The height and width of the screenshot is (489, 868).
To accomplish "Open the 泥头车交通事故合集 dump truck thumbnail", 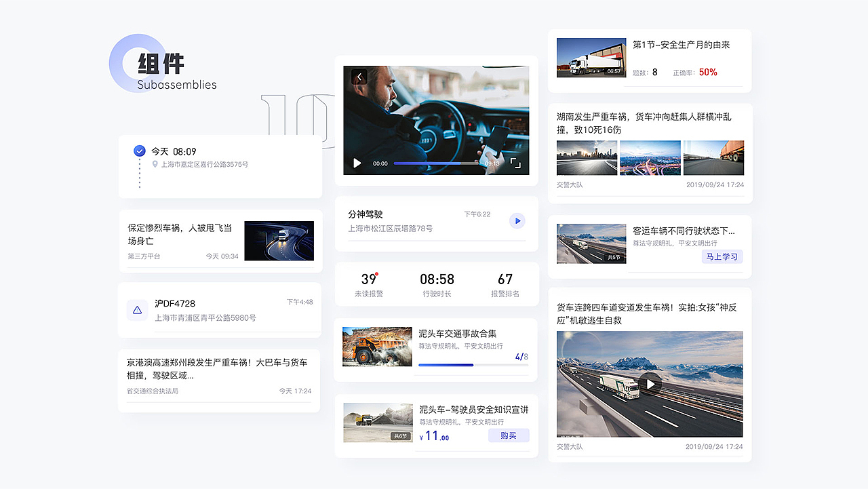I will [x=377, y=347].
